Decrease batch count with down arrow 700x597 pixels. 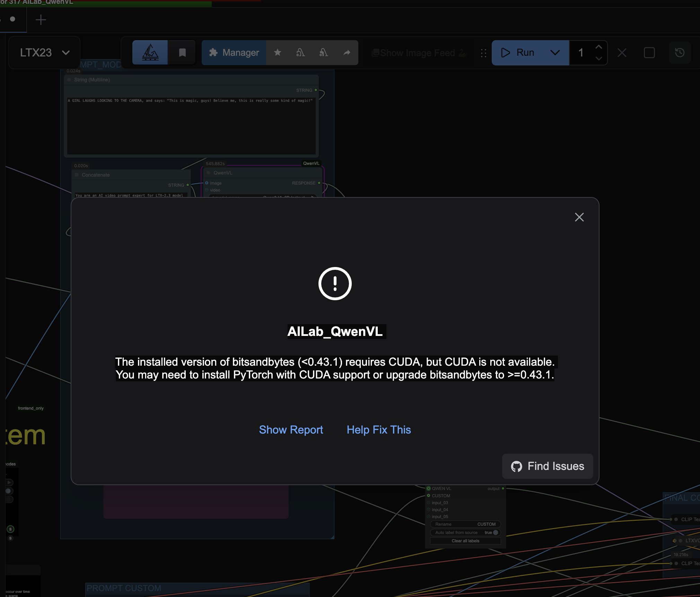coord(598,59)
